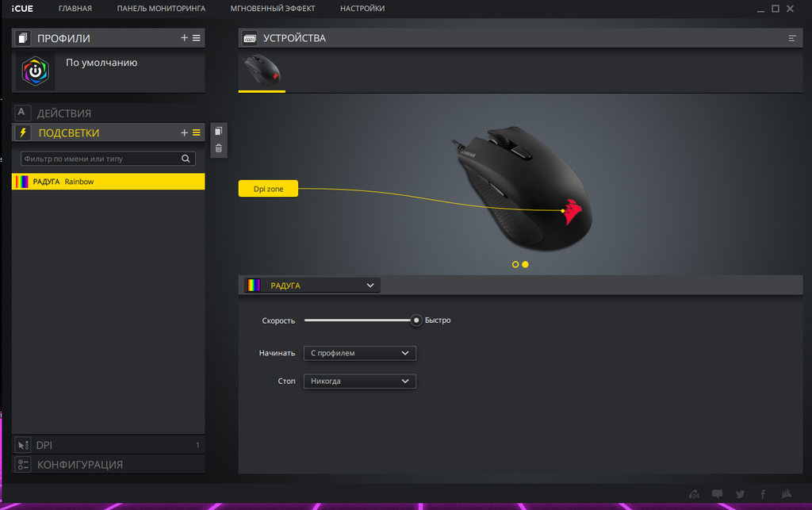This screenshot has height=510, width=812.
Task: Click the DPI cursor icon
Action: (x=23, y=445)
